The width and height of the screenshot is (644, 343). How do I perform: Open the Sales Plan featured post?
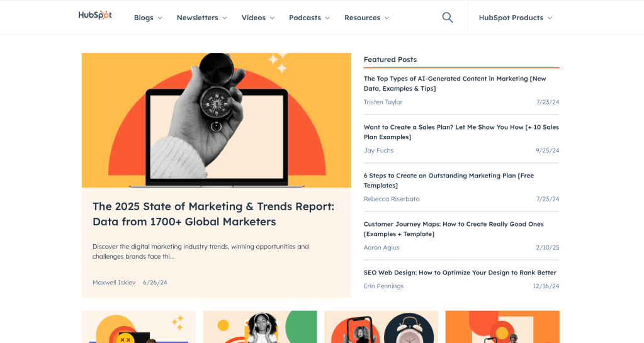coord(461,132)
